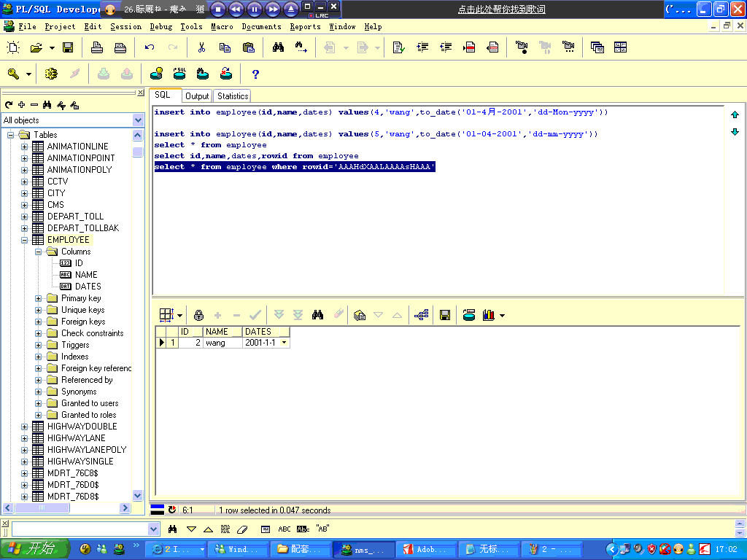Click the binoculars icon in the bottom search bar
Screen dimensions: 747x560
172,529
